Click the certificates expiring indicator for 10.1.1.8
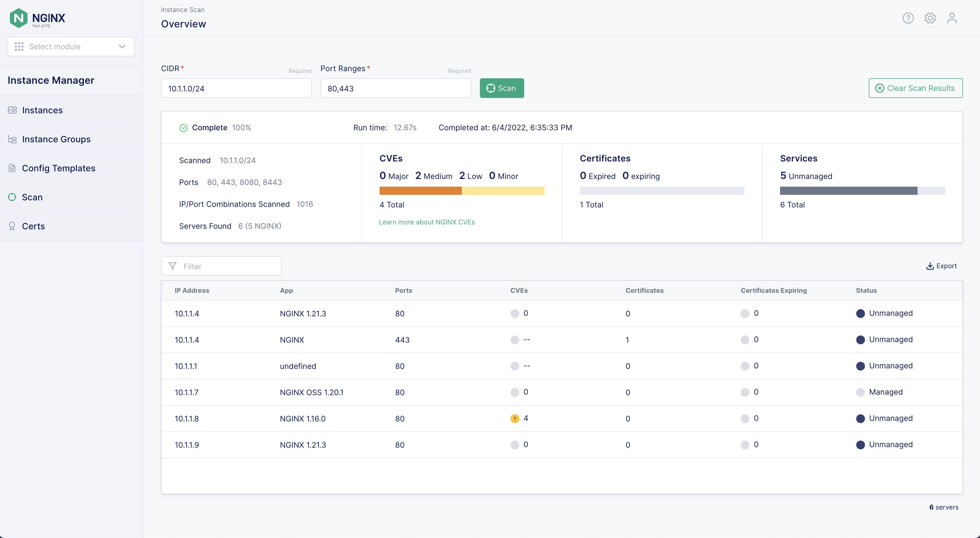The width and height of the screenshot is (980, 538). (x=745, y=419)
